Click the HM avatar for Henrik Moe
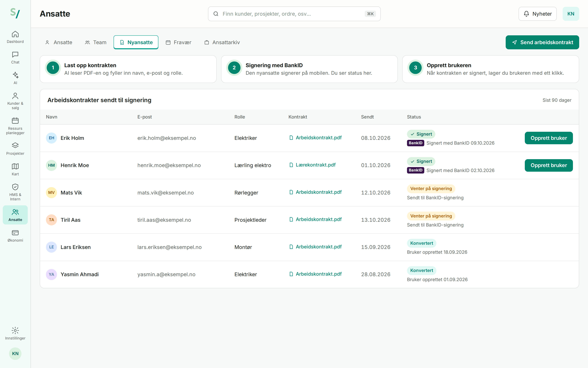Viewport: 588px width, 368px height. (x=51, y=165)
